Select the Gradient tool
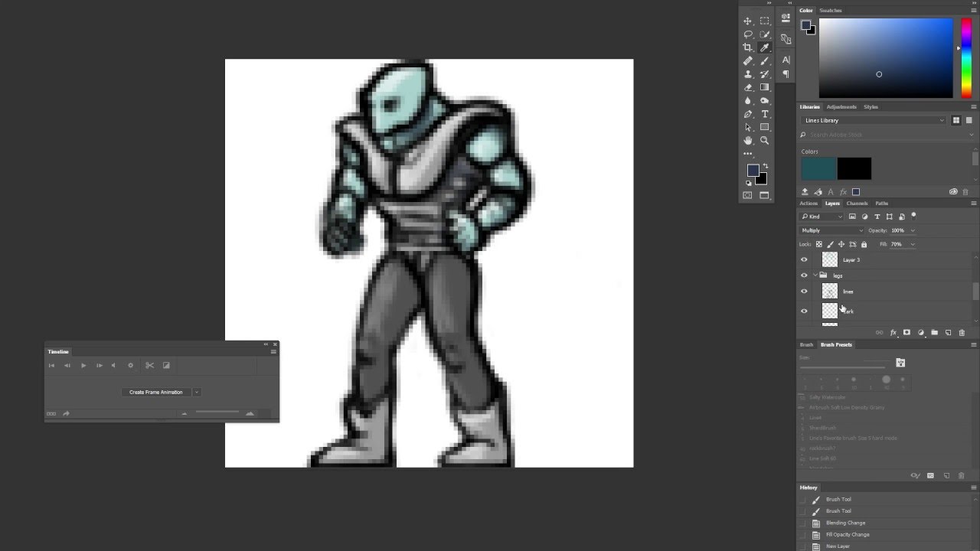980x551 pixels. pos(764,87)
